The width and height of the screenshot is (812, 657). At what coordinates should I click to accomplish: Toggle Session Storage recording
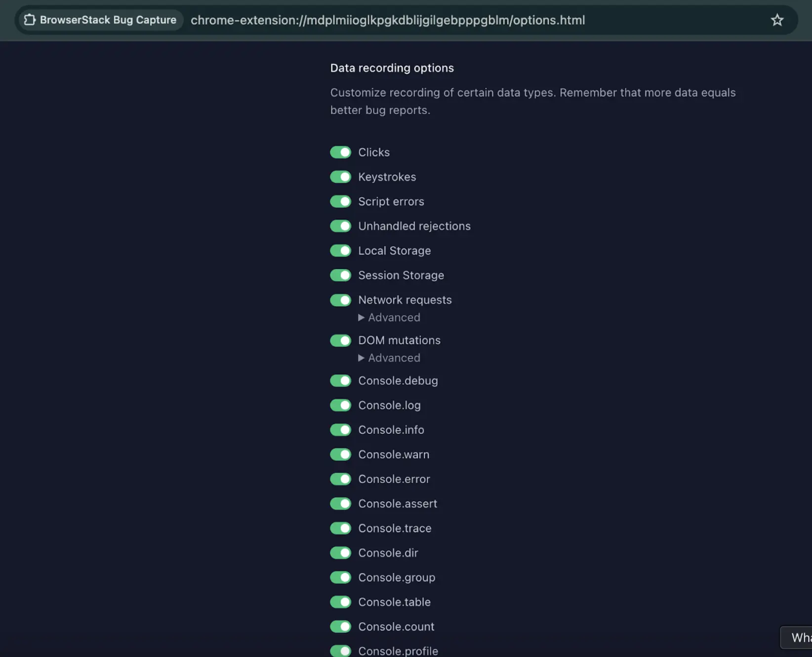coord(340,275)
